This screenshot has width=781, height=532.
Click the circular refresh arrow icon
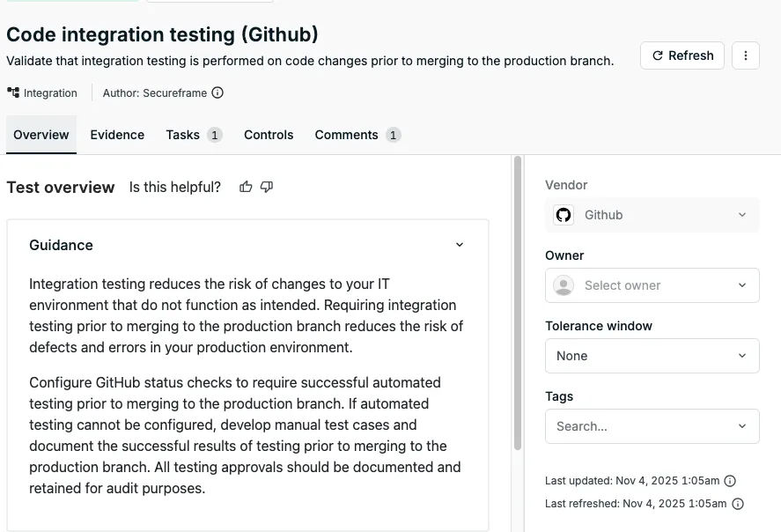click(657, 55)
